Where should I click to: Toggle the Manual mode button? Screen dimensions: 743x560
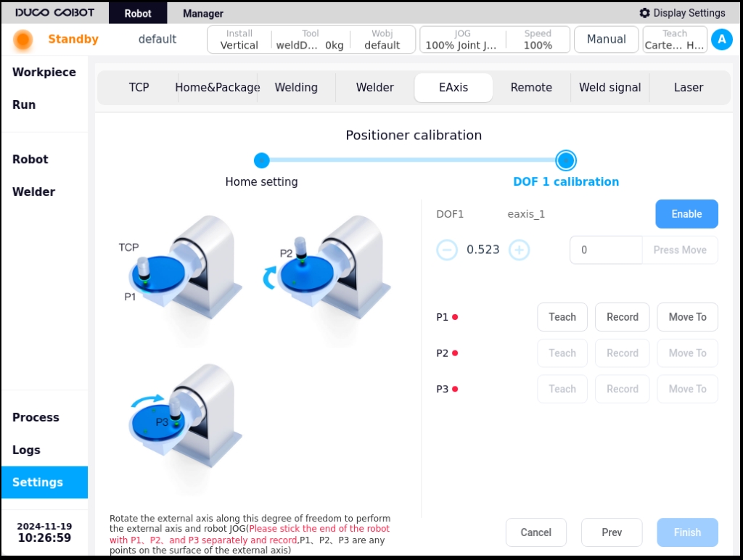[x=606, y=39]
